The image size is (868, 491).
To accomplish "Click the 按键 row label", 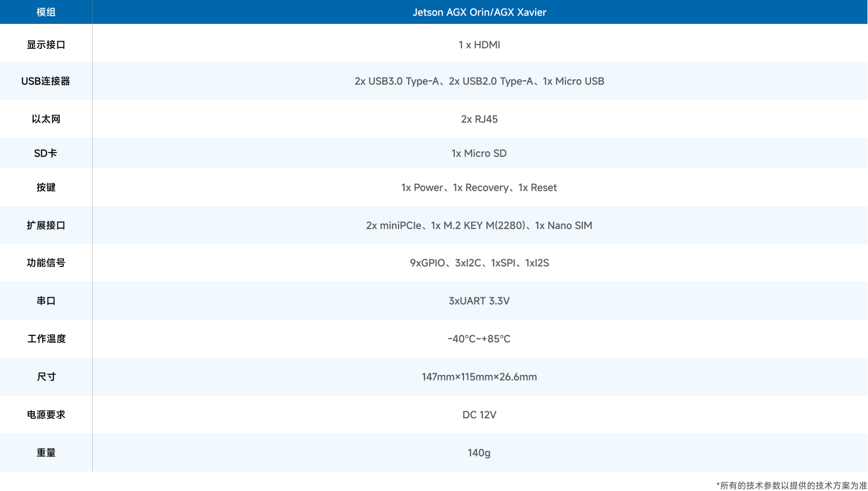I will [46, 187].
